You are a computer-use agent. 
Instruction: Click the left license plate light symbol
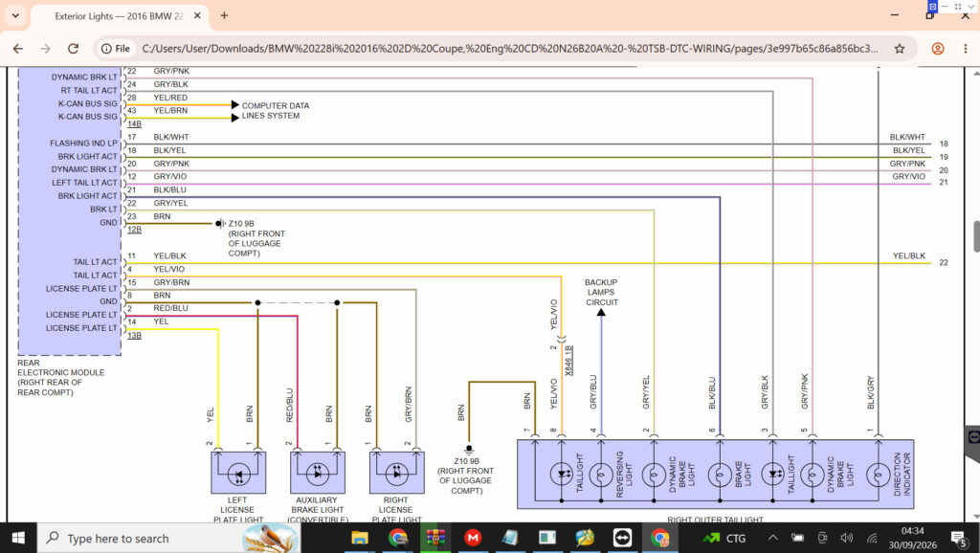click(238, 473)
